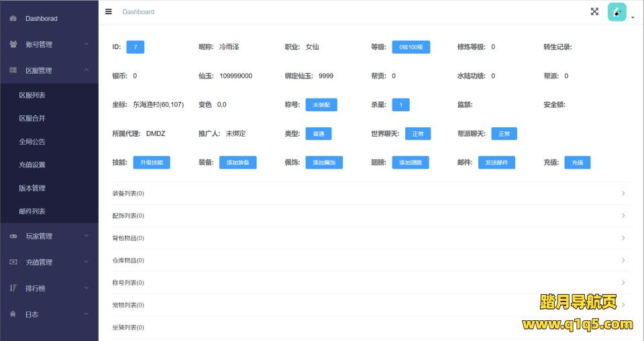This screenshot has height=341, width=644.
Task: Click the 日志 bug icon
Action: 13,314
